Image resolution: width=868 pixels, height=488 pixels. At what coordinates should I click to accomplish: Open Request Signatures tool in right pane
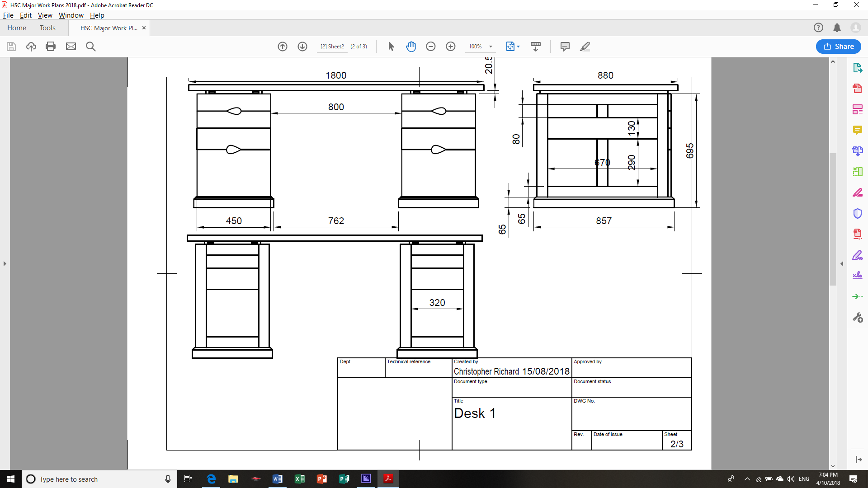point(857,275)
